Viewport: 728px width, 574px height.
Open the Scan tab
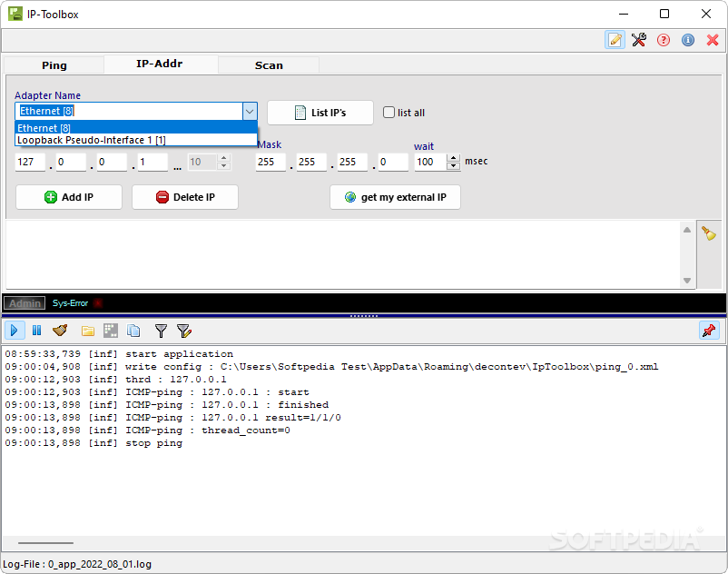(269, 65)
